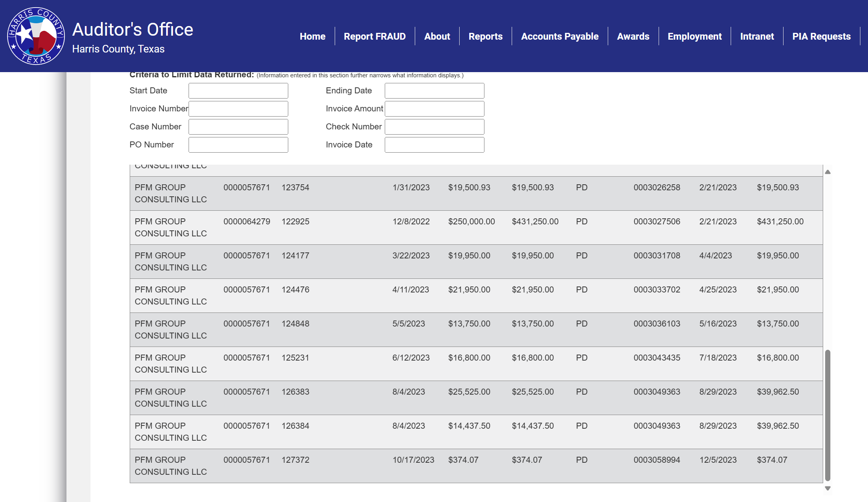The height and width of the screenshot is (502, 868).
Task: Click invoice date 1/31/2023
Action: (411, 187)
